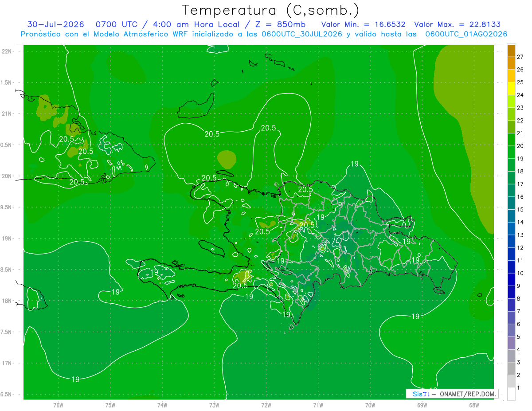Click the color scale label 24
Viewport: 532px width, 411px height.
pos(520,95)
